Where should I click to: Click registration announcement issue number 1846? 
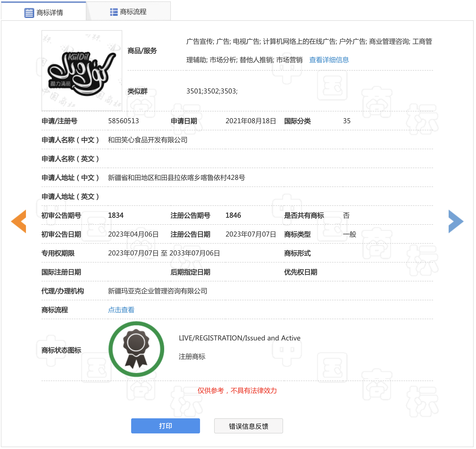(234, 215)
